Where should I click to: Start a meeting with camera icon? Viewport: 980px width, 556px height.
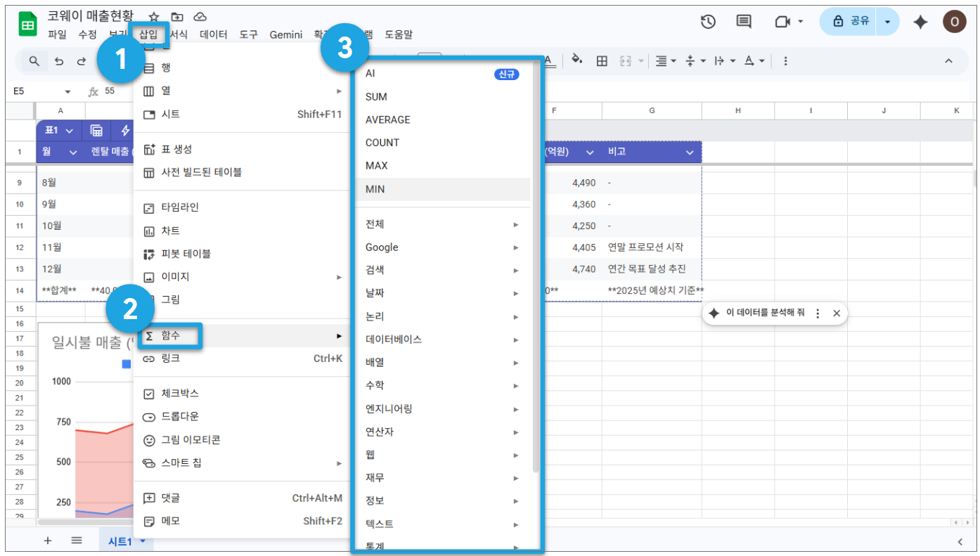[782, 22]
